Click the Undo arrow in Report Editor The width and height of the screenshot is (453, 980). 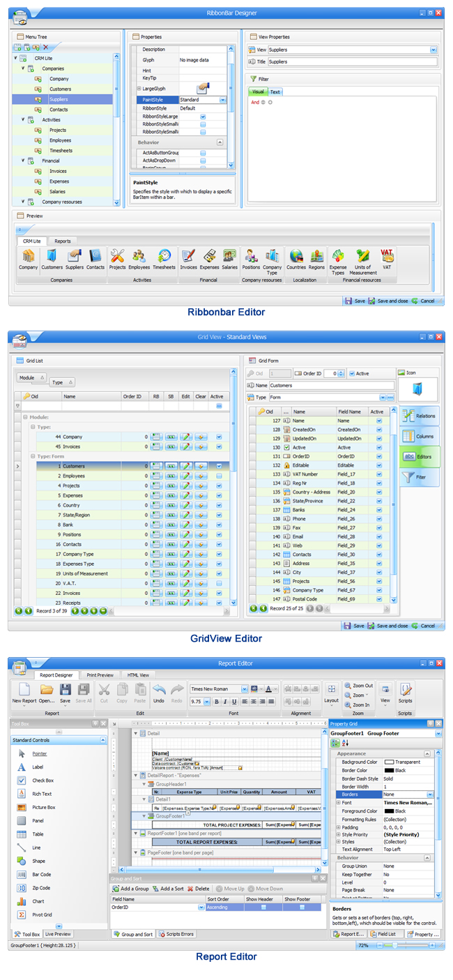point(159,692)
